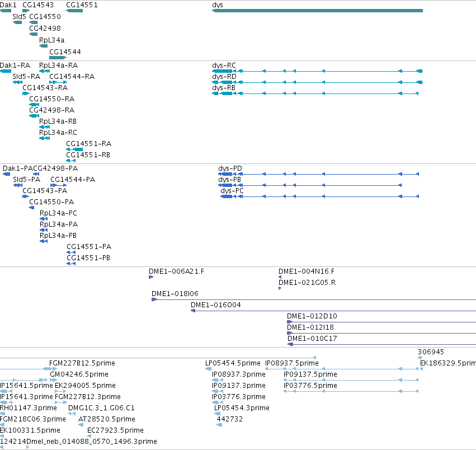
Task: Click the GM04246.5prime EST label
Action: (x=79, y=374)
